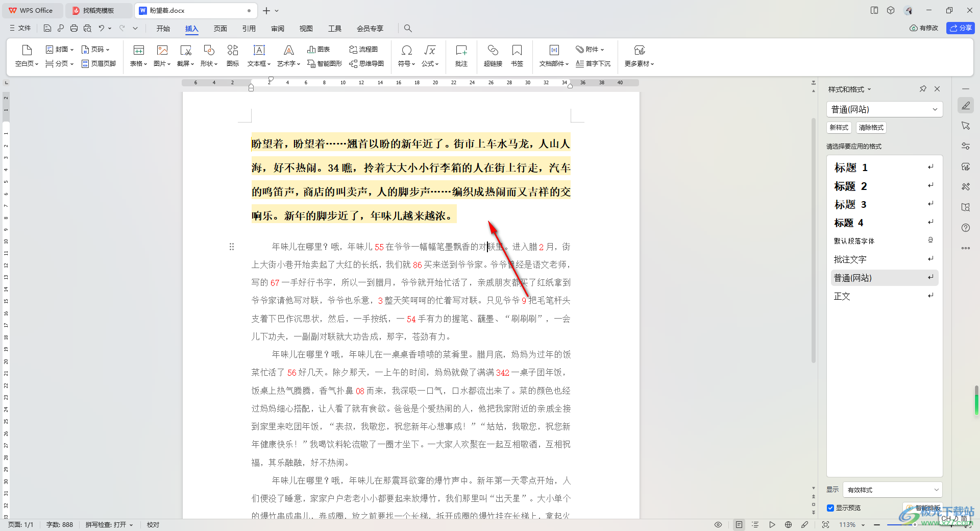This screenshot has width=980, height=531.
Task: Expand quick access toolbar customize arrow
Action: coord(135,29)
